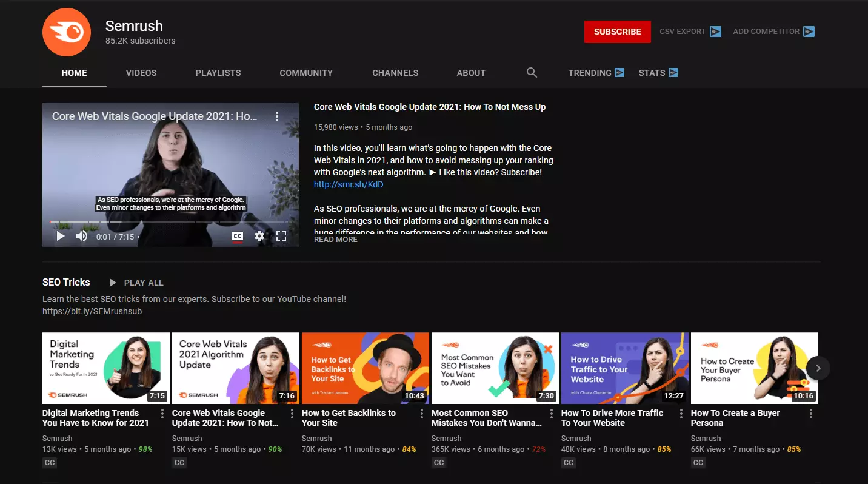Open How to Drive Traffic thumbnail

pos(625,368)
